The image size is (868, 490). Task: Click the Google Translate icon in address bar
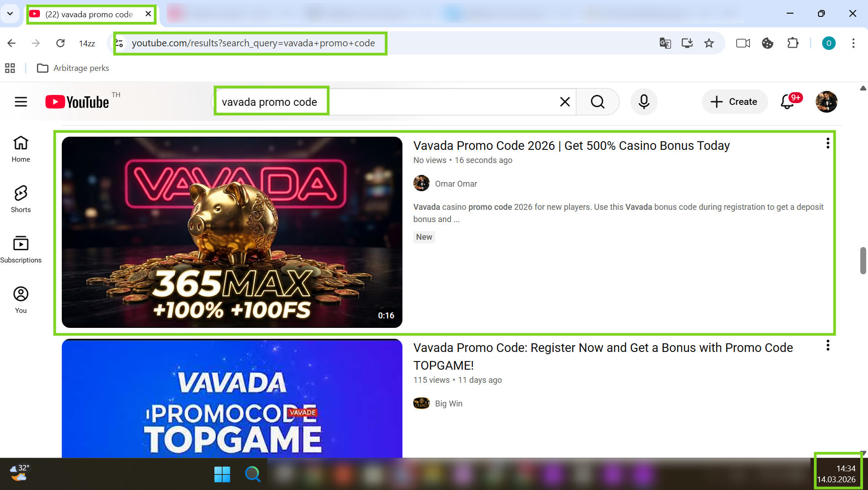[665, 43]
